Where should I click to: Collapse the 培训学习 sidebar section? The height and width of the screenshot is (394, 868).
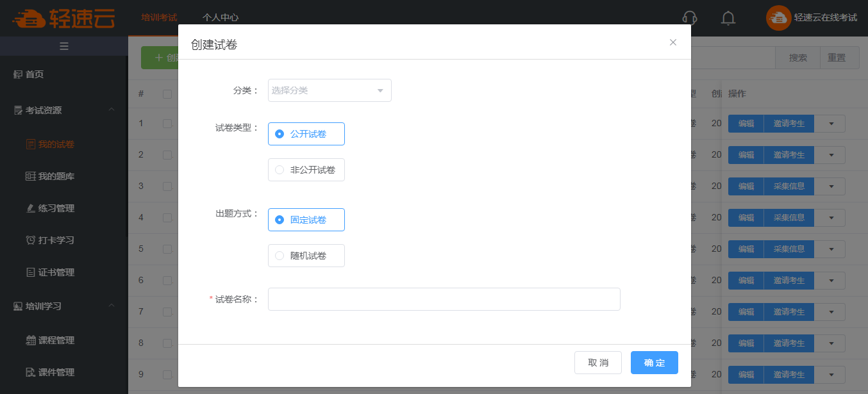pos(112,306)
